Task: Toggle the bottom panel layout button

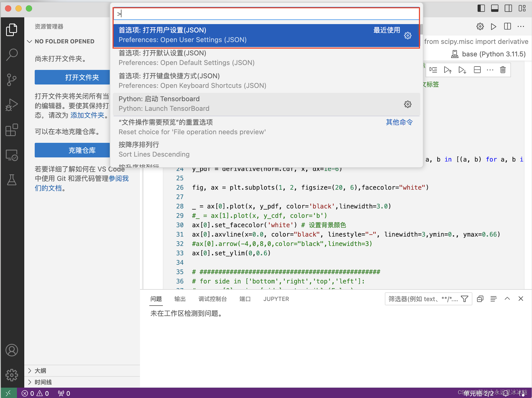Action: (x=495, y=8)
